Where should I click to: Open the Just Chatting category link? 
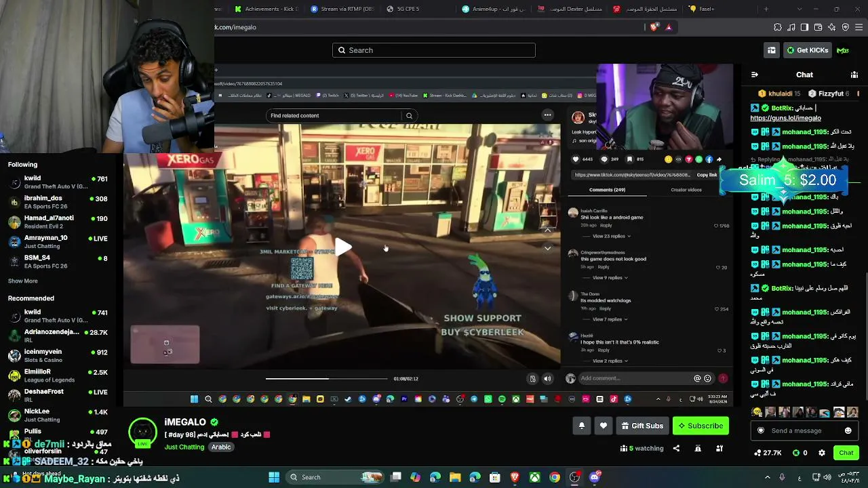184,447
